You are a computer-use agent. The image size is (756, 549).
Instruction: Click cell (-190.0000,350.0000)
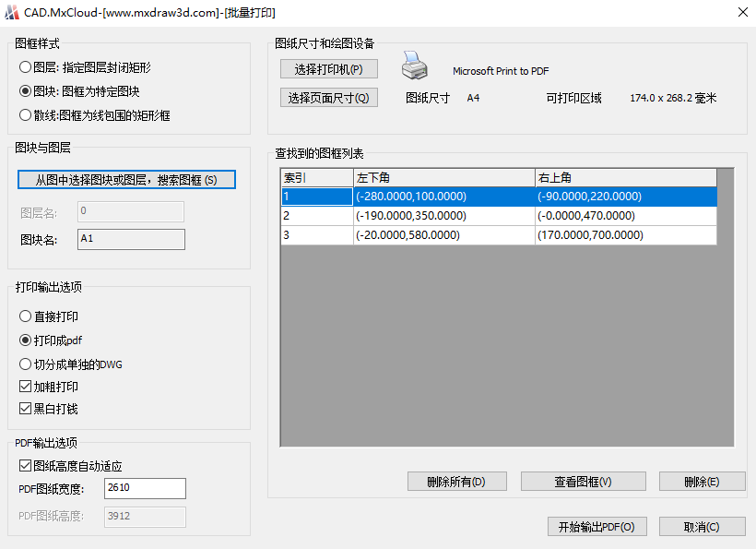pos(444,216)
